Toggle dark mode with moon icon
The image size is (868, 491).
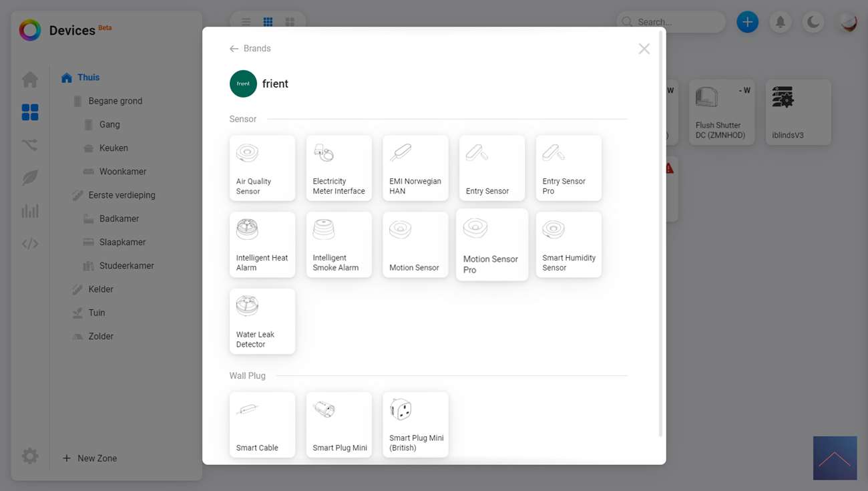pyautogui.click(x=813, y=22)
